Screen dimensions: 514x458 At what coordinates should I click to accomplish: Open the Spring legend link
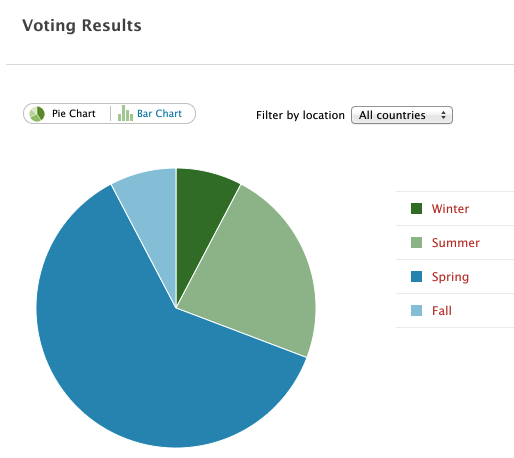coord(450,277)
